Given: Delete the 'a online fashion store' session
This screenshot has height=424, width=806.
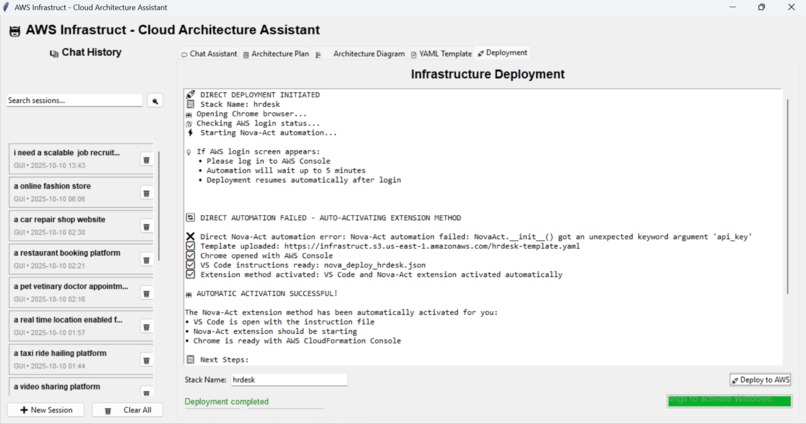Looking at the screenshot, I should point(146,193).
